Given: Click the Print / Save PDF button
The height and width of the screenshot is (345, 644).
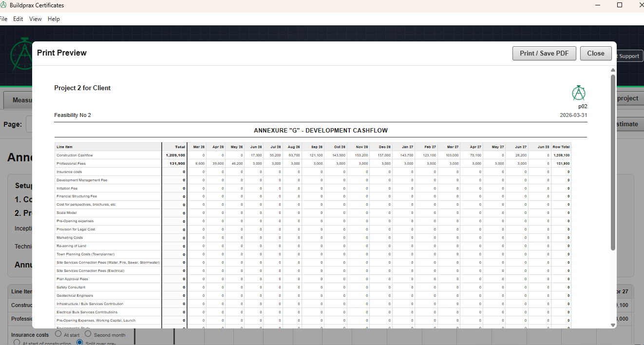Looking at the screenshot, I should click(544, 54).
